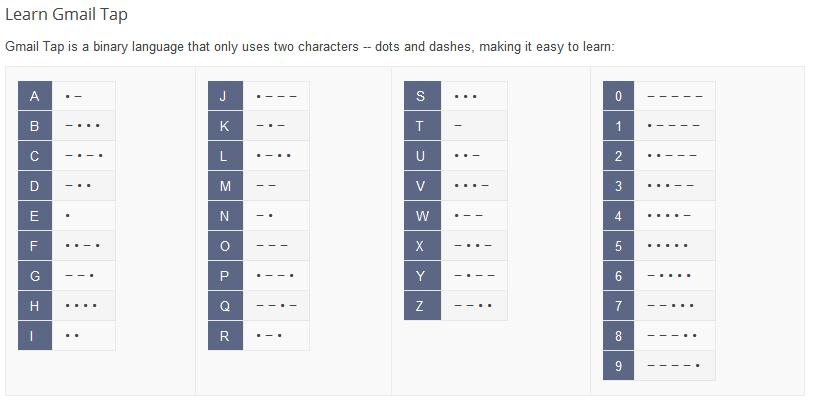
Task: Click the letter J tile
Action: tap(225, 96)
